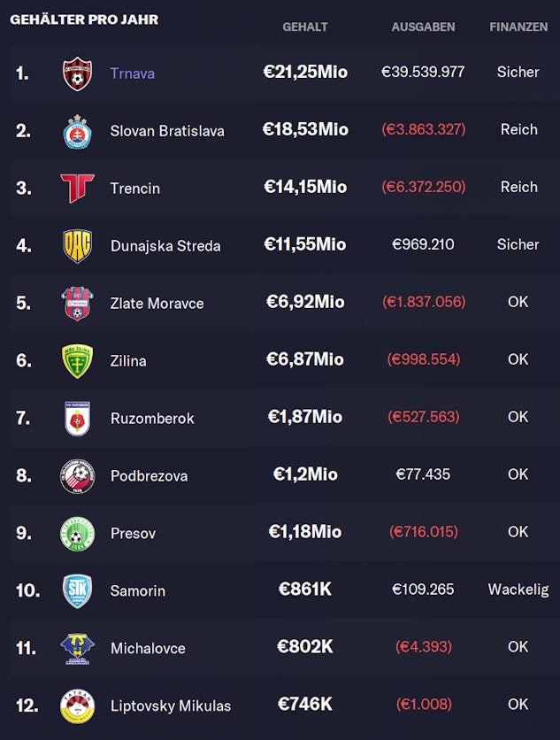Click Trnava's €21,25Mio salary value

coord(305,72)
